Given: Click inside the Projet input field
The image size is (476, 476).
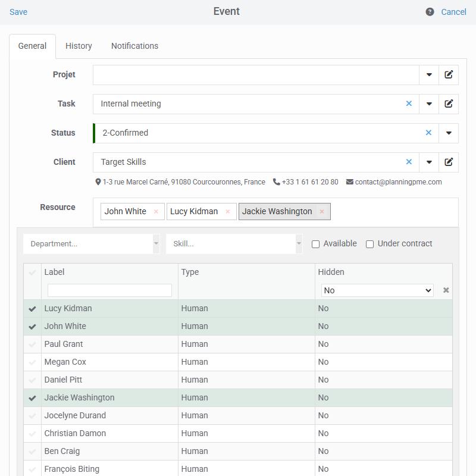Looking at the screenshot, I should [256, 75].
